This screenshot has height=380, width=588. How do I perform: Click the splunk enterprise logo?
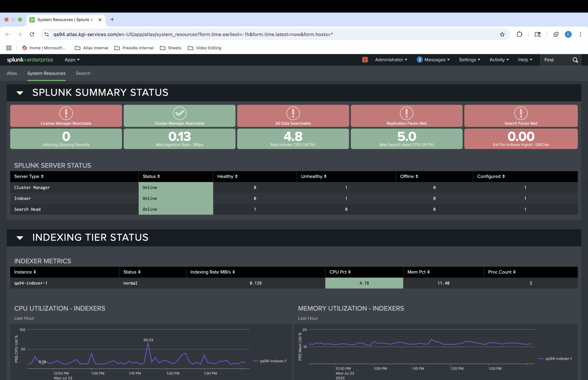[x=30, y=60]
